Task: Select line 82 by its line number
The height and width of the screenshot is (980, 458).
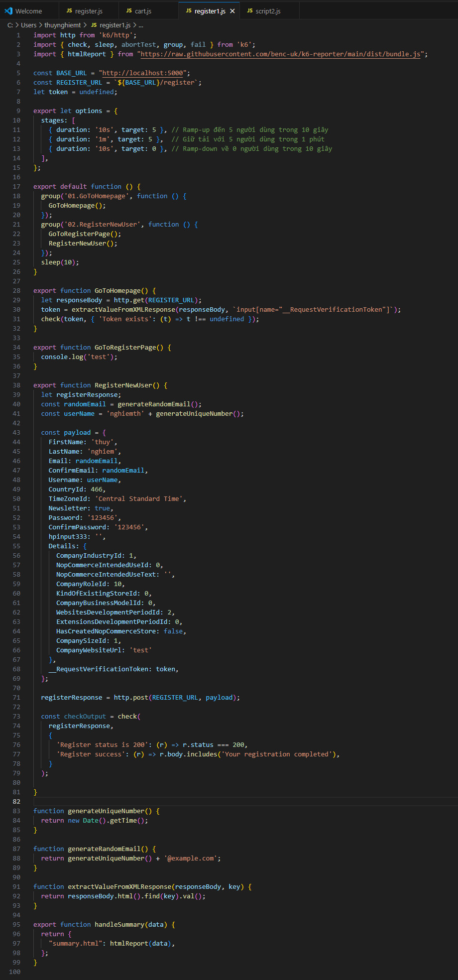Action: coord(16,801)
